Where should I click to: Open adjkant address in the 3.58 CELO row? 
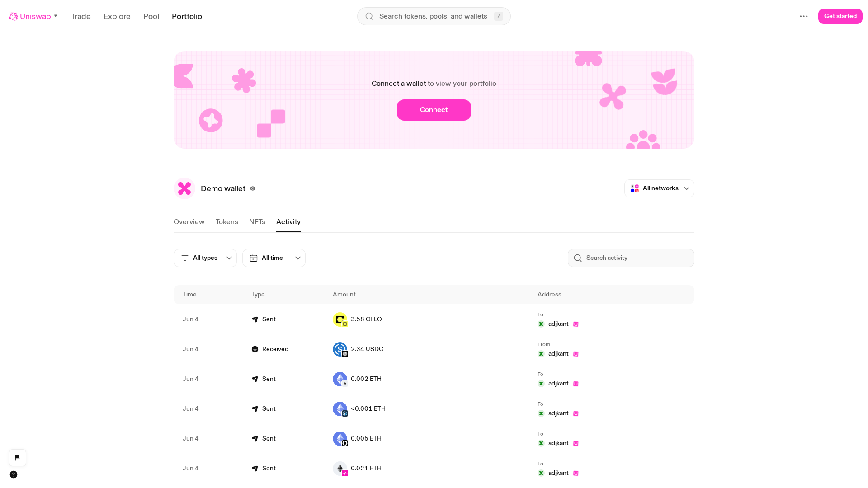tap(558, 324)
